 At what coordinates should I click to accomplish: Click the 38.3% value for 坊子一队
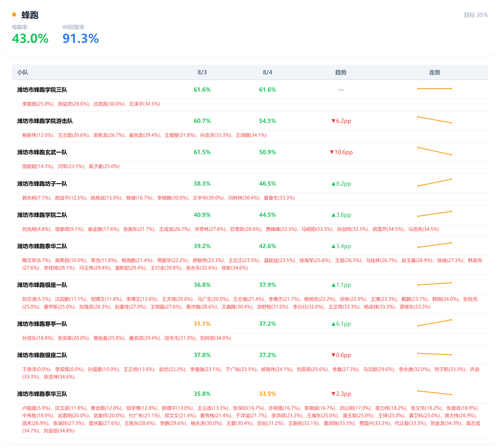[x=202, y=184]
